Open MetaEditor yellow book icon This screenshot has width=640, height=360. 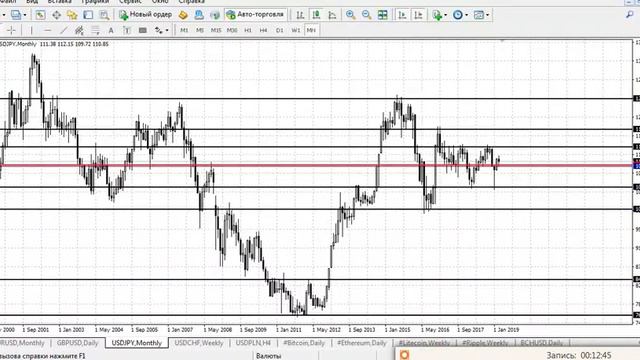[183, 15]
